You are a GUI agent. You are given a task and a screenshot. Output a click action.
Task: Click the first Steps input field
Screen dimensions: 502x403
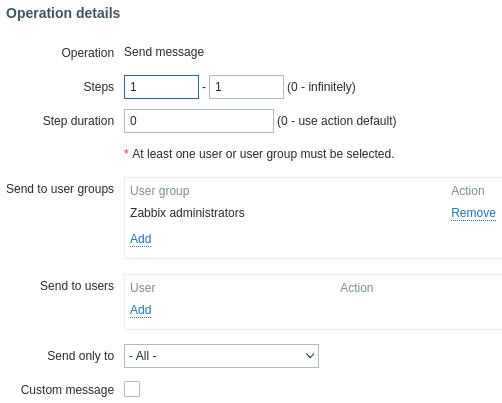click(161, 87)
